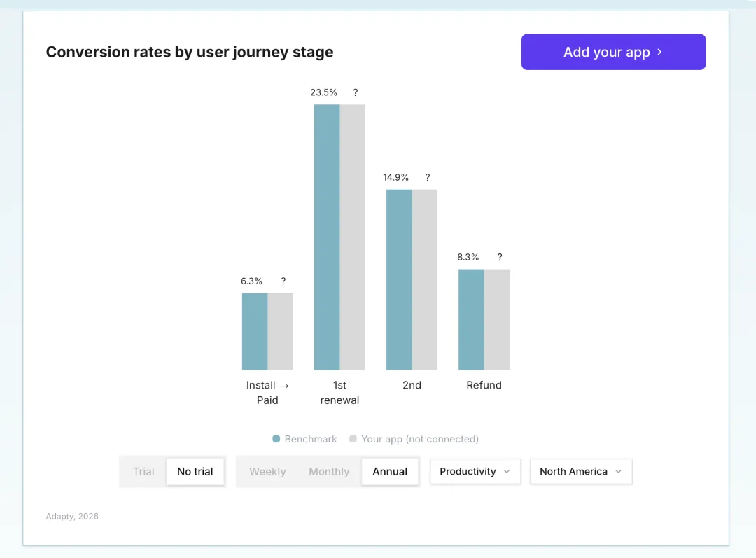The height and width of the screenshot is (558, 756).
Task: Click the 1st renewal benchmark bar
Action: pyautogui.click(x=327, y=237)
